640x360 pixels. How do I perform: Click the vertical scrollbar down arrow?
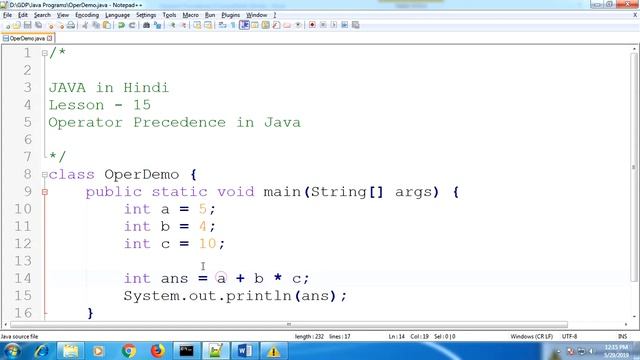634,316
